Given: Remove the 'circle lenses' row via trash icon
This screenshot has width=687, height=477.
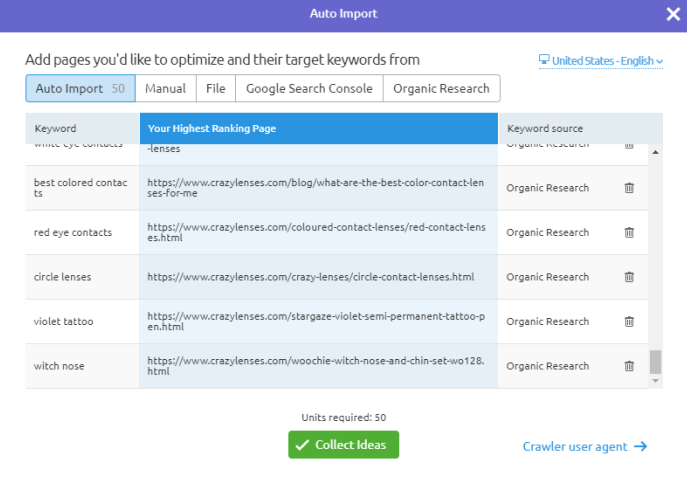Looking at the screenshot, I should (629, 277).
